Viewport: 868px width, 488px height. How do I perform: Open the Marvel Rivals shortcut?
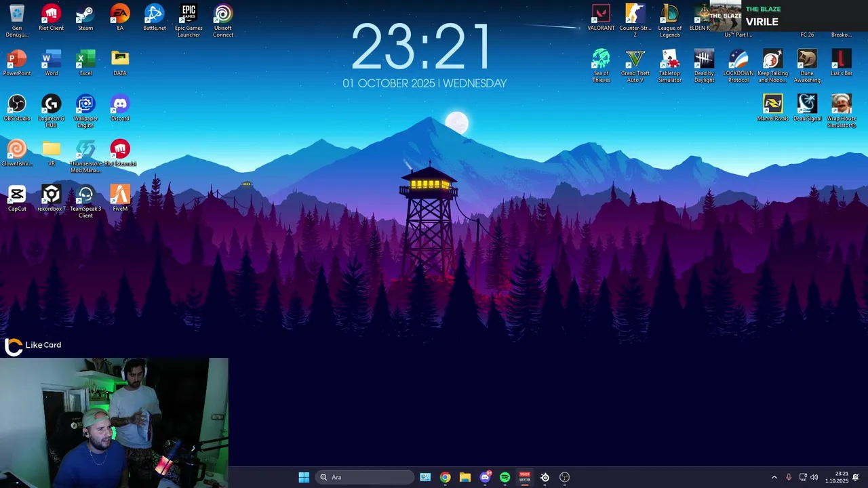coord(773,108)
